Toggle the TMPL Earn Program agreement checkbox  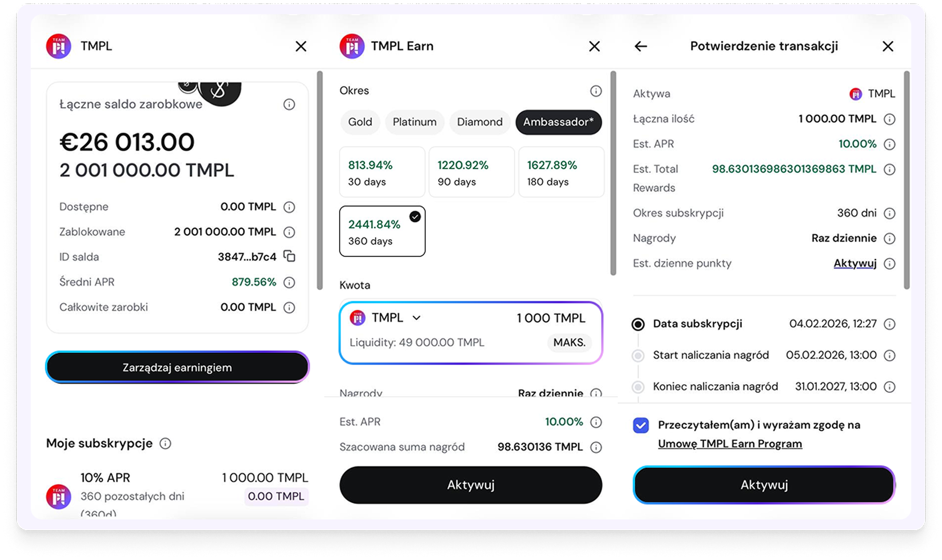(x=641, y=425)
